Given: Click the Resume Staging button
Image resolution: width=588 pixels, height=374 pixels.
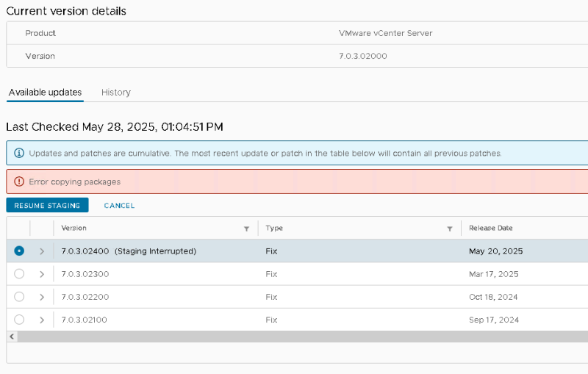Looking at the screenshot, I should point(47,205).
